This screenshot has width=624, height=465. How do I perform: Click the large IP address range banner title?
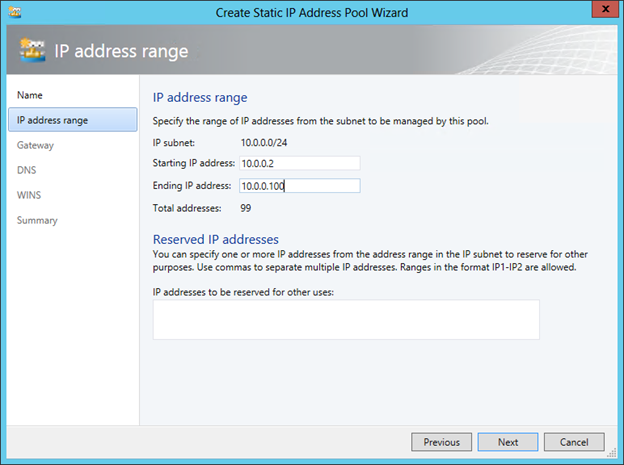click(x=121, y=50)
